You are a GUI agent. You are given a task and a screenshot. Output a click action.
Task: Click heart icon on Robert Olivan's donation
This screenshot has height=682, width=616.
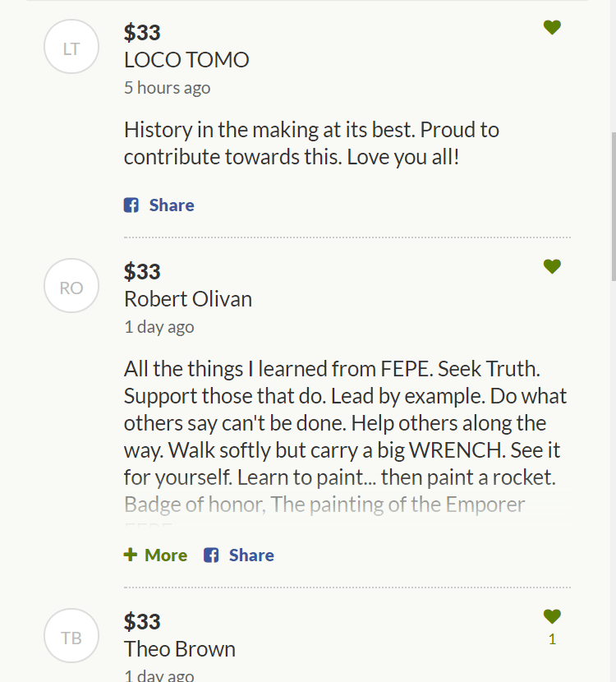552,266
